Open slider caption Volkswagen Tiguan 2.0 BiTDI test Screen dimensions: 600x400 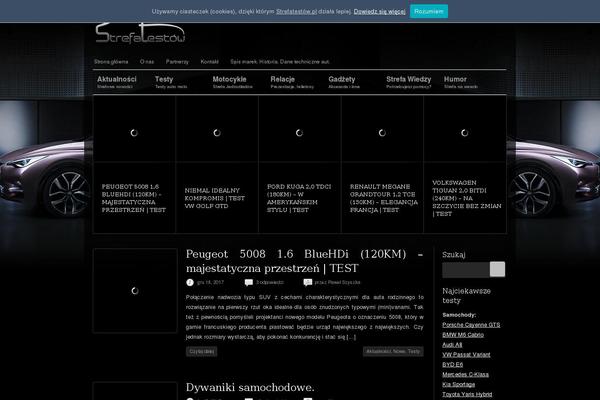tap(467, 198)
